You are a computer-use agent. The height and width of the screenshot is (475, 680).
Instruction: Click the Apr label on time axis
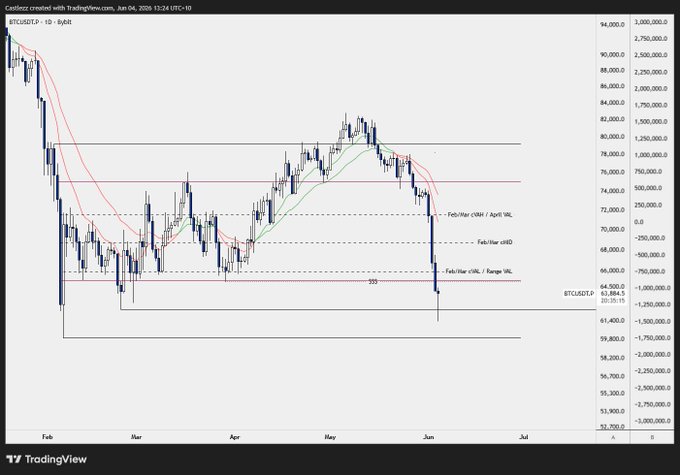tap(235, 437)
